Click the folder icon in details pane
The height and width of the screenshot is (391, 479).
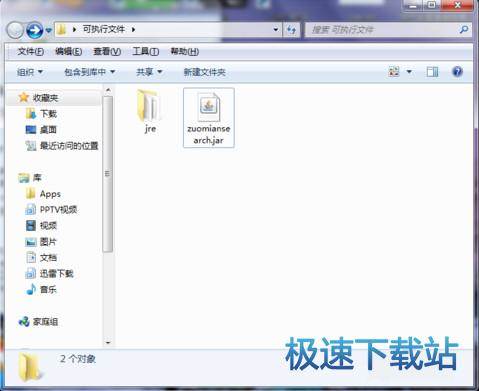[30, 368]
